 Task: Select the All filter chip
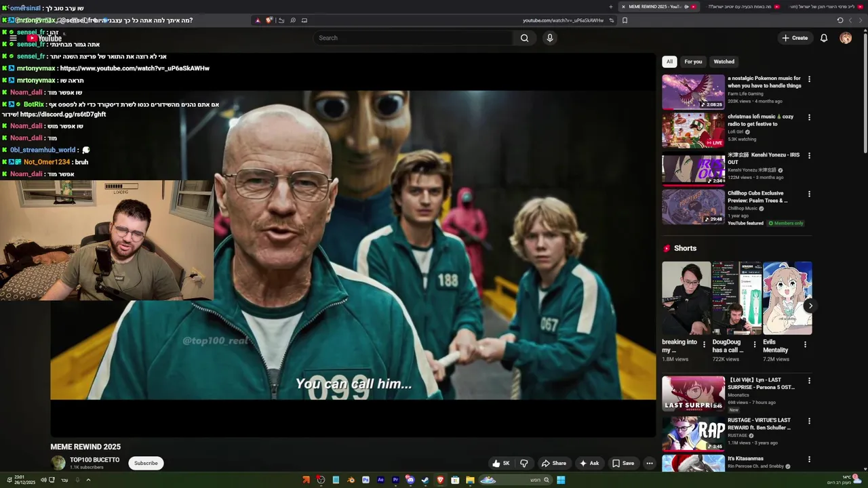point(669,62)
